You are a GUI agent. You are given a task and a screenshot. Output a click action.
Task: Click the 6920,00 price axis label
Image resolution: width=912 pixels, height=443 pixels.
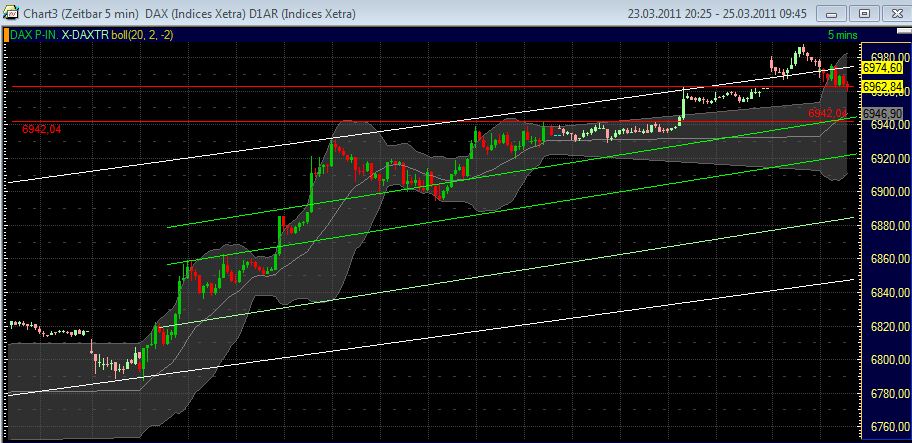pyautogui.click(x=890, y=158)
